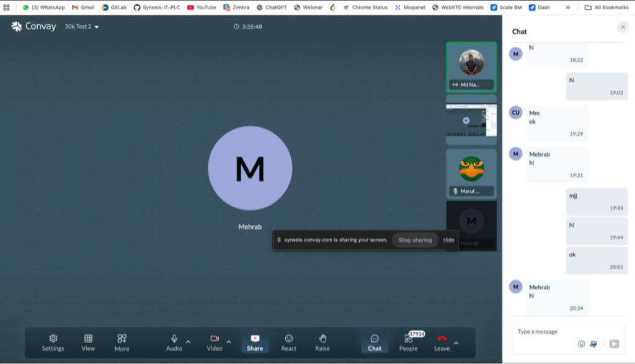Viewport: 635px width, 364px height.
Task: Open the 50k Test 2 meeting dropdown
Action: [x=82, y=27]
